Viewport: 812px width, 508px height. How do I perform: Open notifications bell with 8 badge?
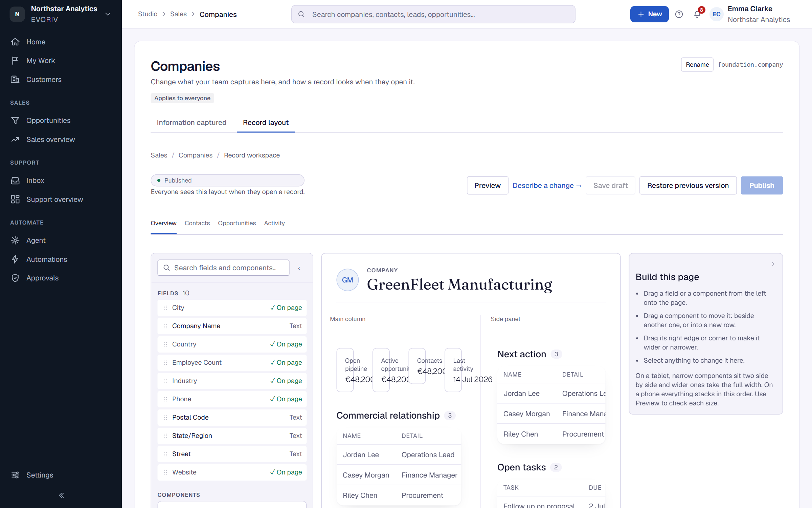pos(697,14)
